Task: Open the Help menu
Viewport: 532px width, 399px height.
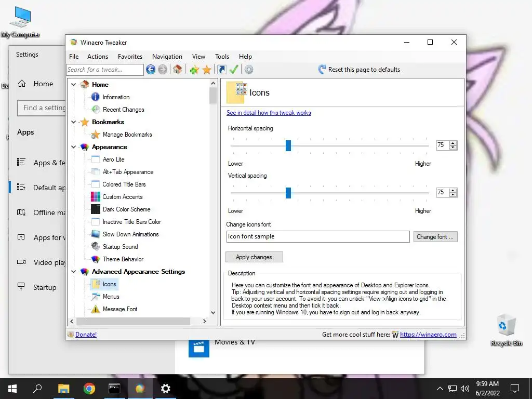Action: click(x=245, y=57)
